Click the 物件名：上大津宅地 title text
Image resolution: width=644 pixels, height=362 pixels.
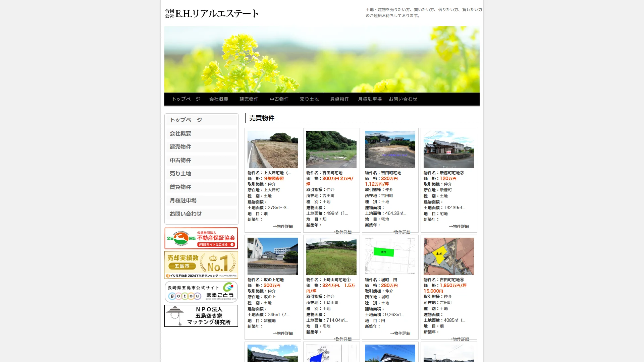pos(269,173)
